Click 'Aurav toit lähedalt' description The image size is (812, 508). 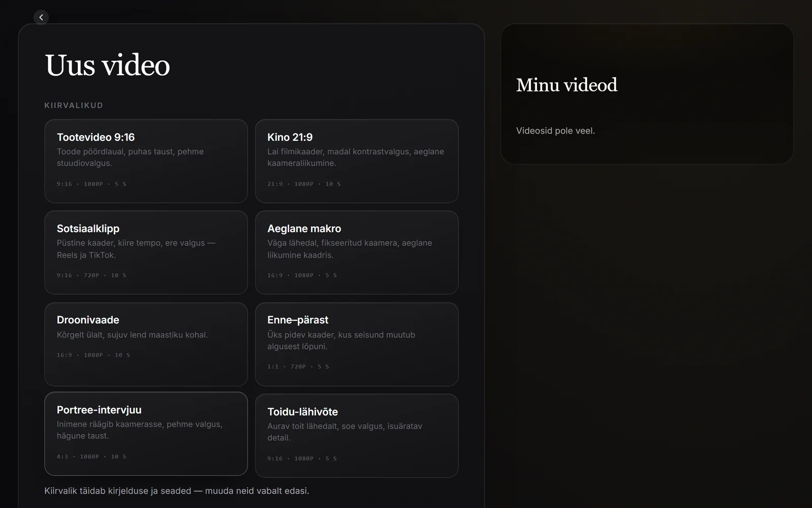coord(345,432)
